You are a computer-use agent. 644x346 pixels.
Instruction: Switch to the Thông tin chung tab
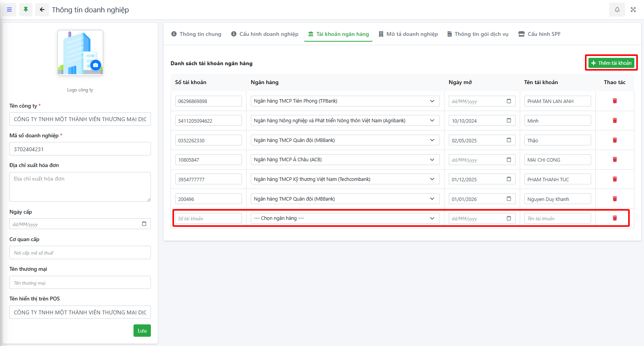tap(196, 34)
